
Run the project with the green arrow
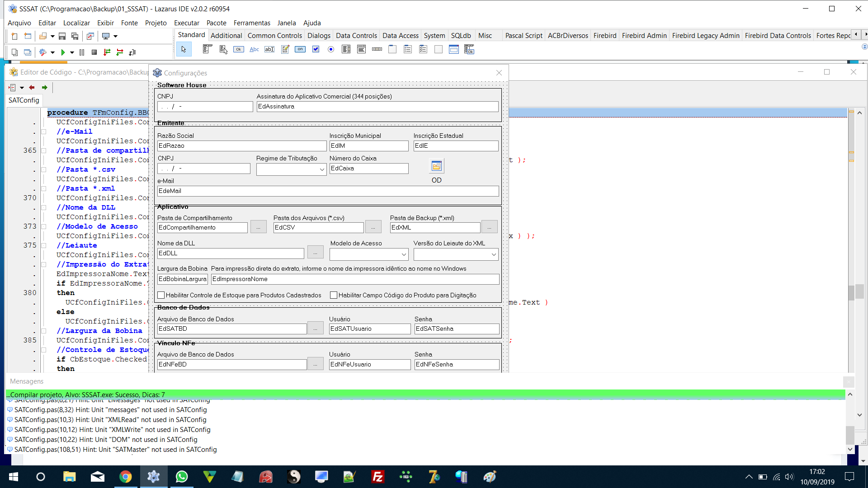coord(63,52)
